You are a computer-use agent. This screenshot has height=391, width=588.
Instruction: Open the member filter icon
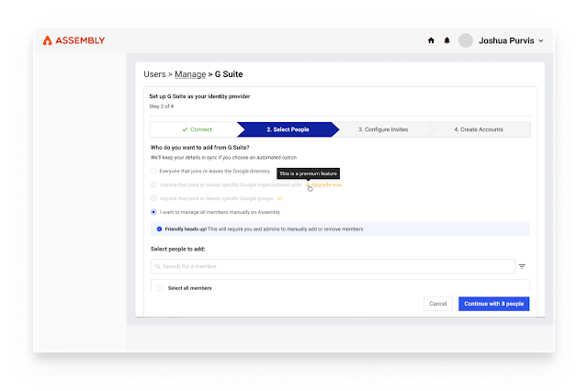click(x=522, y=266)
